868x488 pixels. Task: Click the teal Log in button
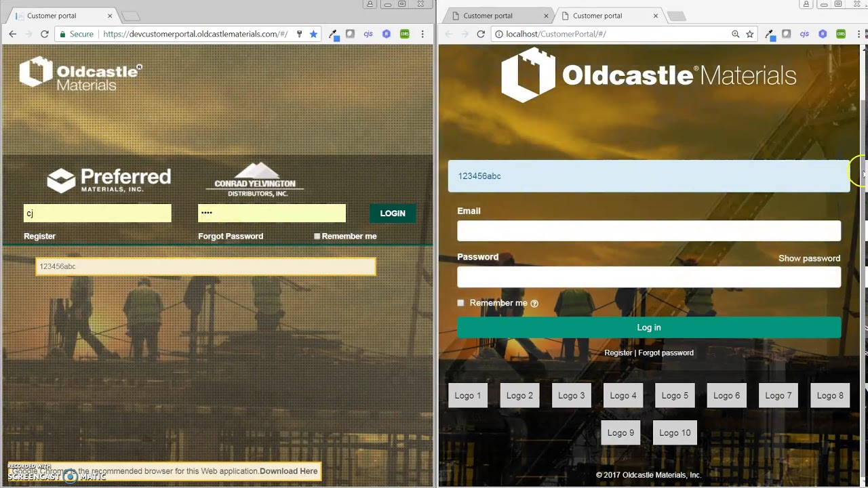649,327
